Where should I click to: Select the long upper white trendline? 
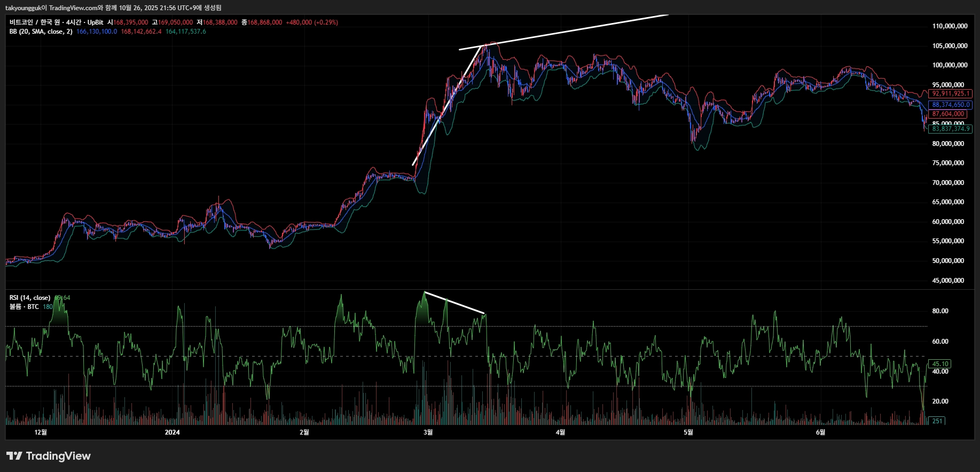tap(563, 32)
